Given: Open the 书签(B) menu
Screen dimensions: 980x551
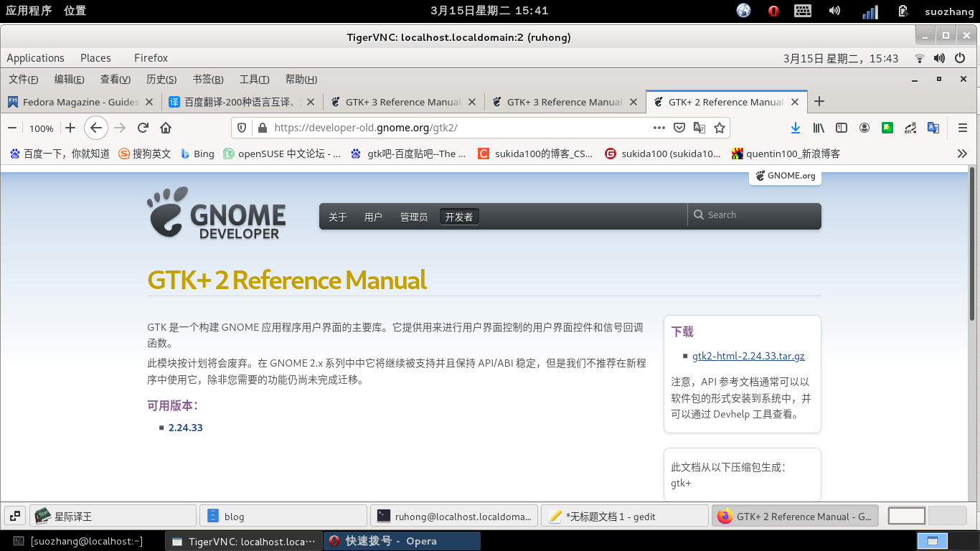Looking at the screenshot, I should tap(208, 79).
